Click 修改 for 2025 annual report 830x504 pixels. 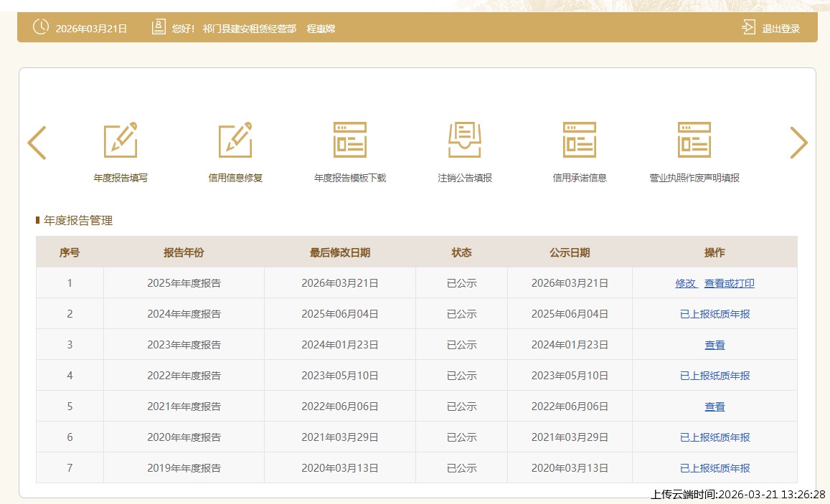pyautogui.click(x=686, y=283)
